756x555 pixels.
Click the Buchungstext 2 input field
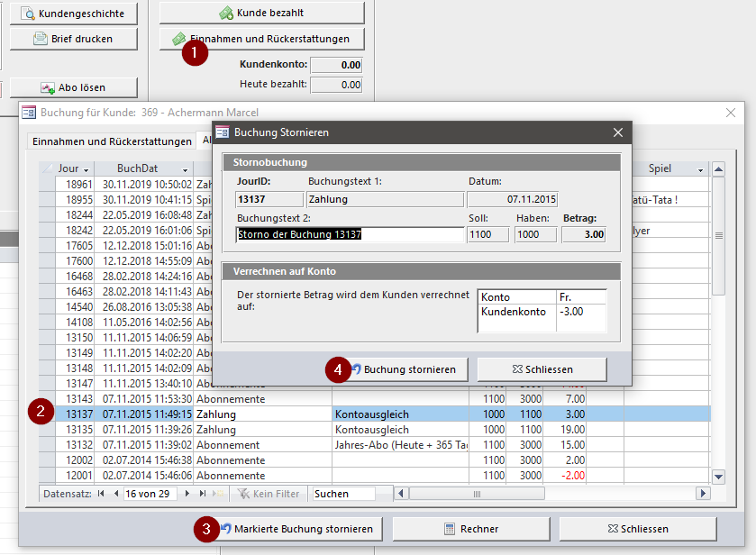click(x=350, y=235)
